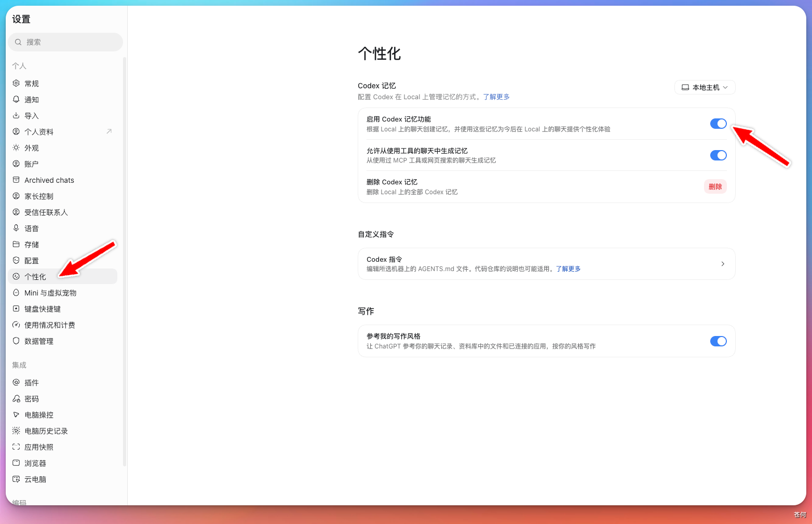
Task: Click the import icon next to 导入
Action: (x=16, y=115)
